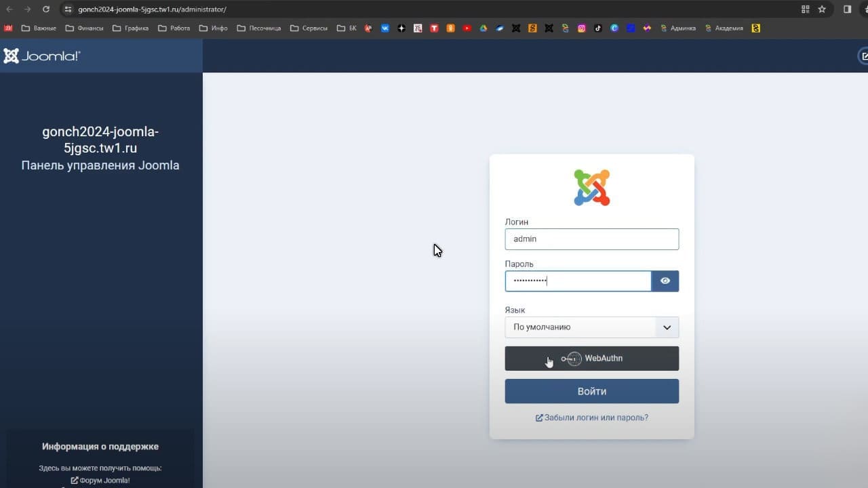Open the 'Инфо' bookmarks folder
Image resolution: width=868 pixels, height=488 pixels.
pyautogui.click(x=213, y=28)
